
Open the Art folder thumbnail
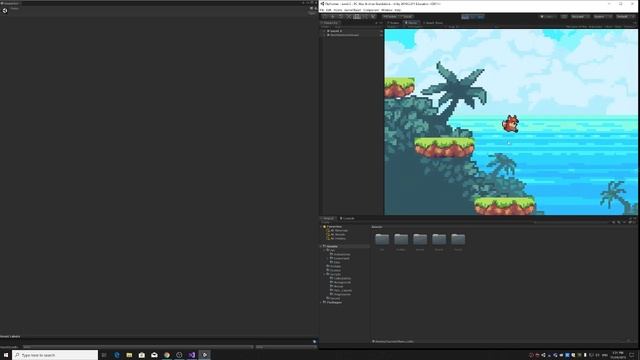click(x=382, y=240)
